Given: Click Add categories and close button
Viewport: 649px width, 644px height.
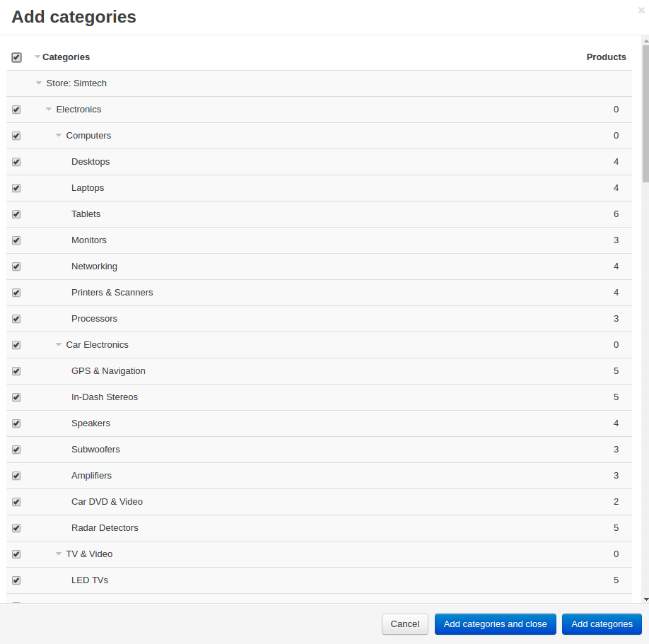Looking at the screenshot, I should coord(495,624).
